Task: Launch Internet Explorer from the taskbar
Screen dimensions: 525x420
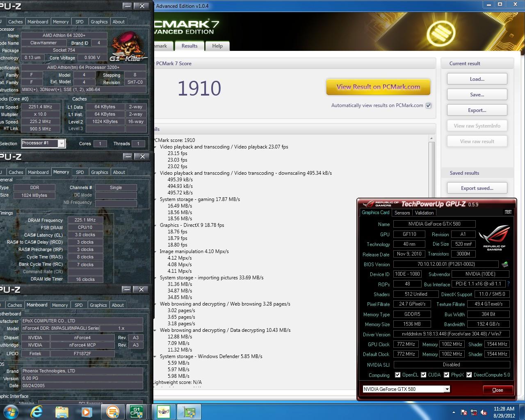Action: pos(37,412)
